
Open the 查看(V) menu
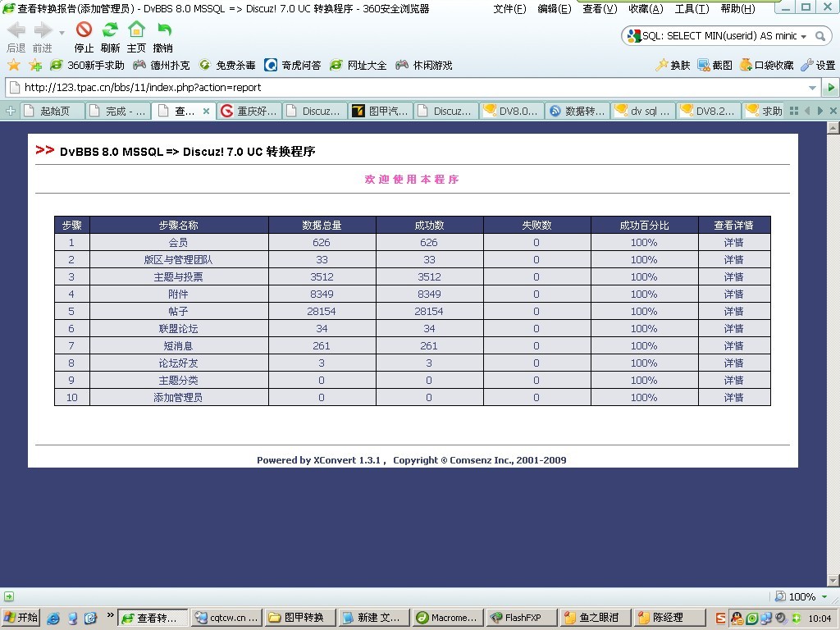600,8
